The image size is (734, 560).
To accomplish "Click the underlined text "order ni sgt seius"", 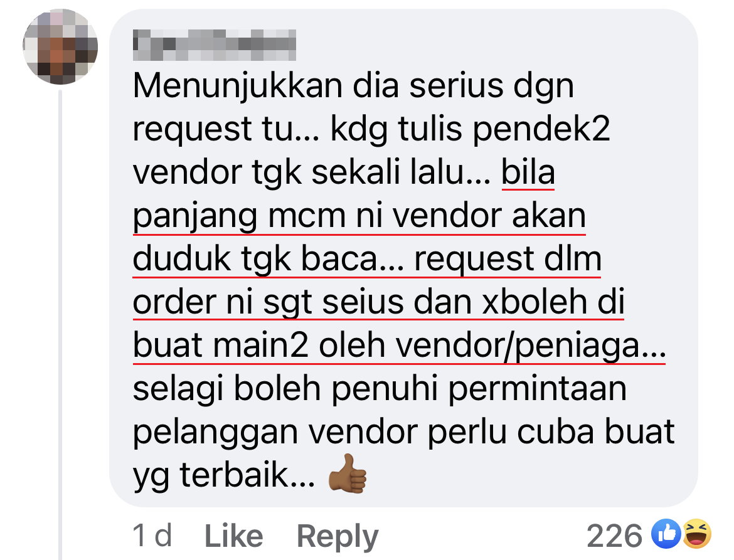I will point(269,302).
